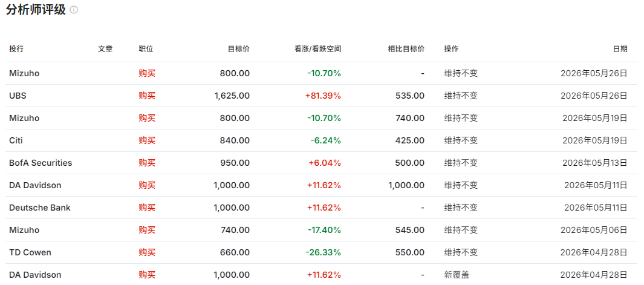Click the 545.00 previous target cell

coord(411,230)
